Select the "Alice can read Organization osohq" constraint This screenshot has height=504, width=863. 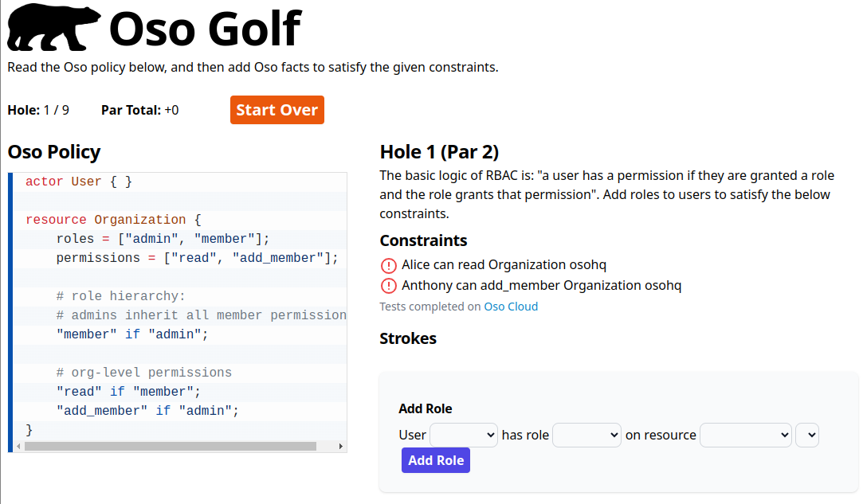pyautogui.click(x=504, y=264)
